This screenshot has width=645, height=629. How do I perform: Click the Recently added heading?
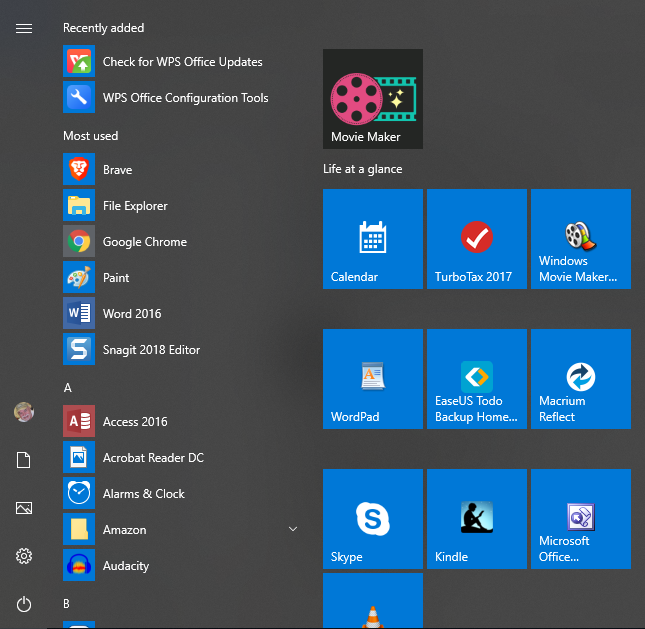[x=104, y=28]
